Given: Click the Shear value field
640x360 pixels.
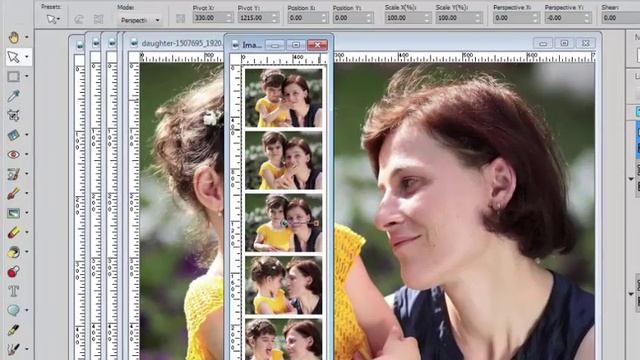Looking at the screenshot, I should point(620,18).
